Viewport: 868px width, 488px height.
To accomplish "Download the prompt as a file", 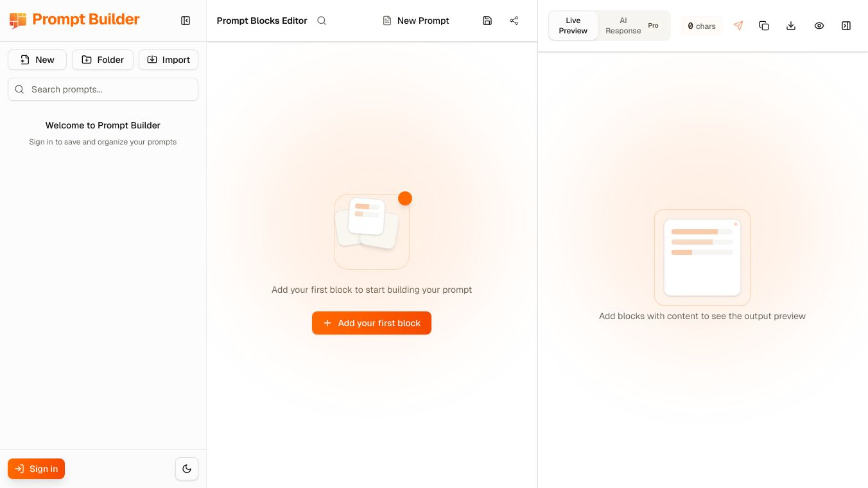I will pyautogui.click(x=791, y=26).
